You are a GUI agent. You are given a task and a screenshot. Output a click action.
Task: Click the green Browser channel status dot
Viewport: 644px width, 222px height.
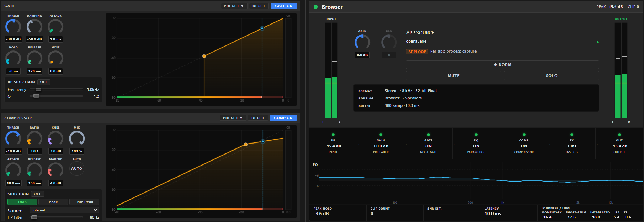pyautogui.click(x=315, y=7)
